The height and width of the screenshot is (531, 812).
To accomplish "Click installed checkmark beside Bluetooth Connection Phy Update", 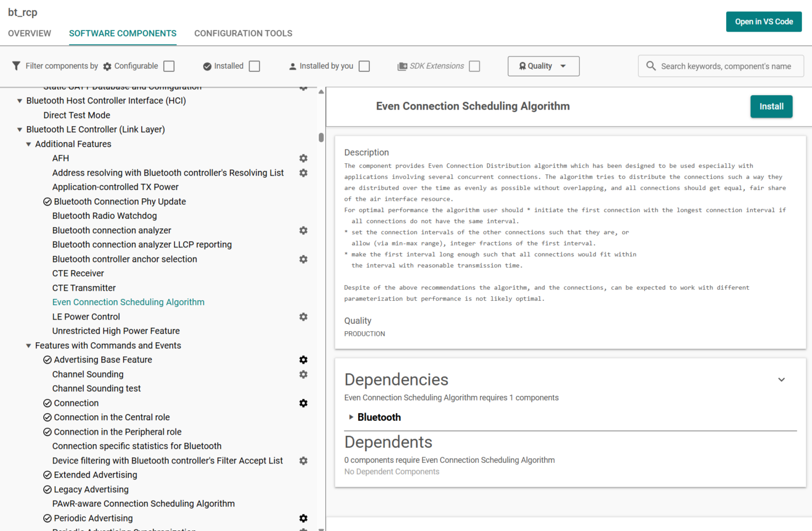I will 48,202.
